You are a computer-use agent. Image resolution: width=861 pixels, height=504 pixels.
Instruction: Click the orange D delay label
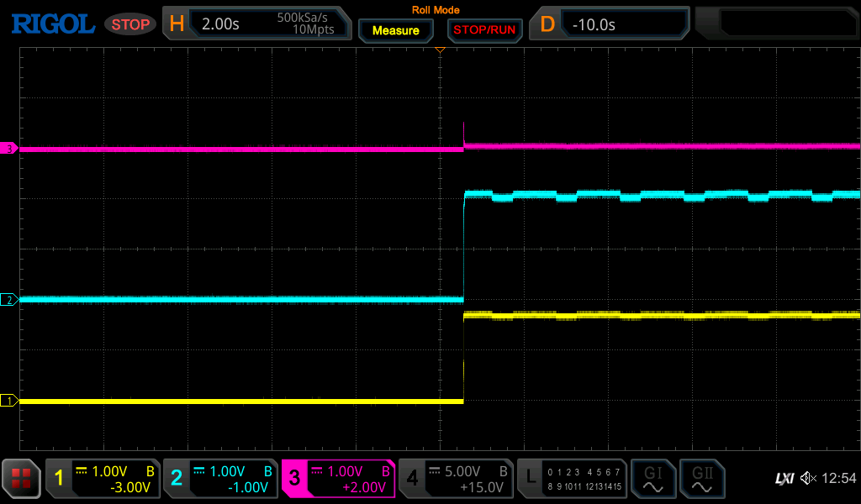pos(547,24)
